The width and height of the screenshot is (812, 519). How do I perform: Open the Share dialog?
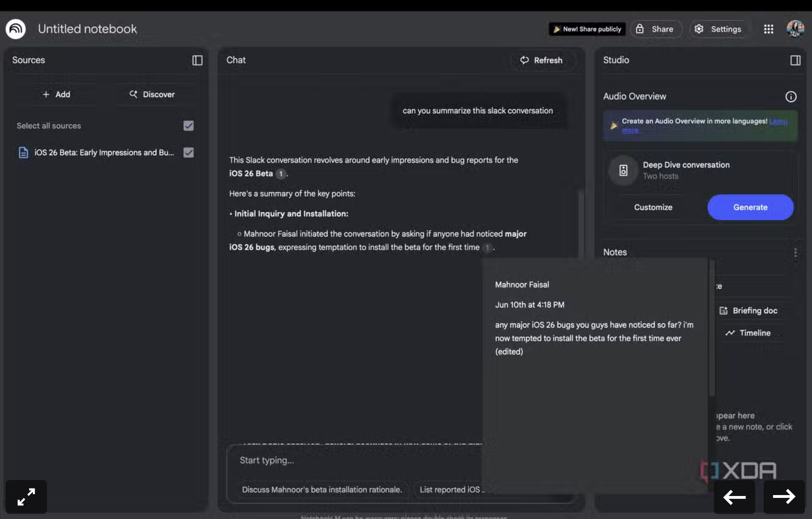point(656,29)
